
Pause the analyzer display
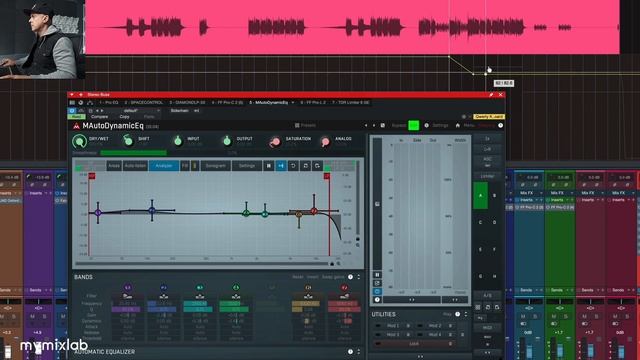[x=269, y=166]
